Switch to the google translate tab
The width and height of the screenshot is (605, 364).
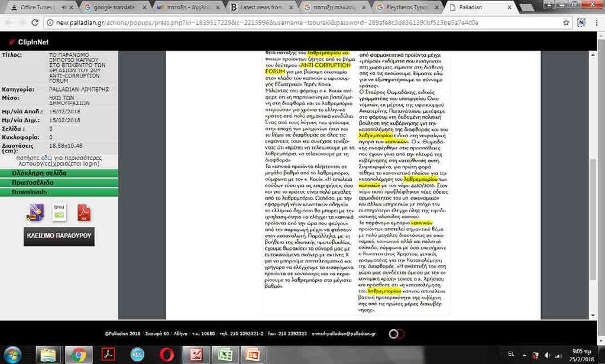[x=114, y=7]
